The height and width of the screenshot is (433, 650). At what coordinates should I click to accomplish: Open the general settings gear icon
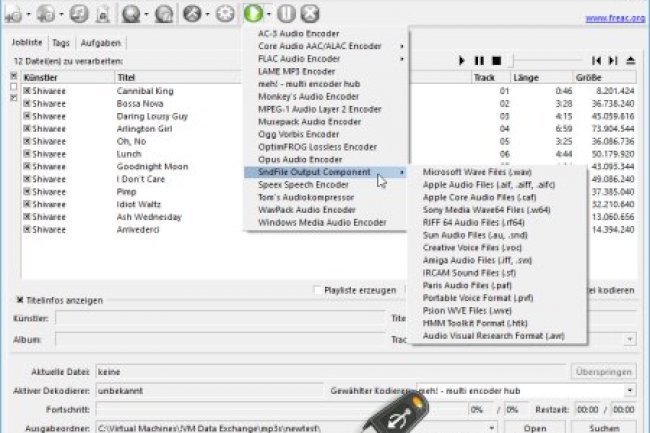pos(225,15)
